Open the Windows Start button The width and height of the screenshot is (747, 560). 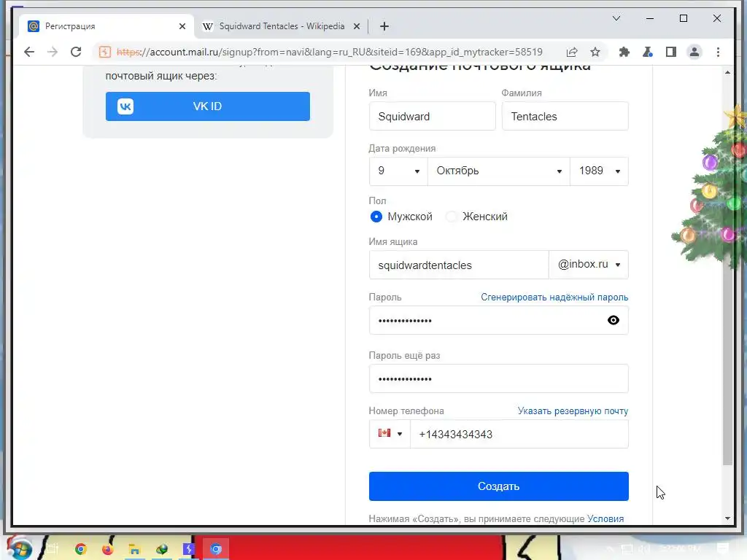pos(19,548)
